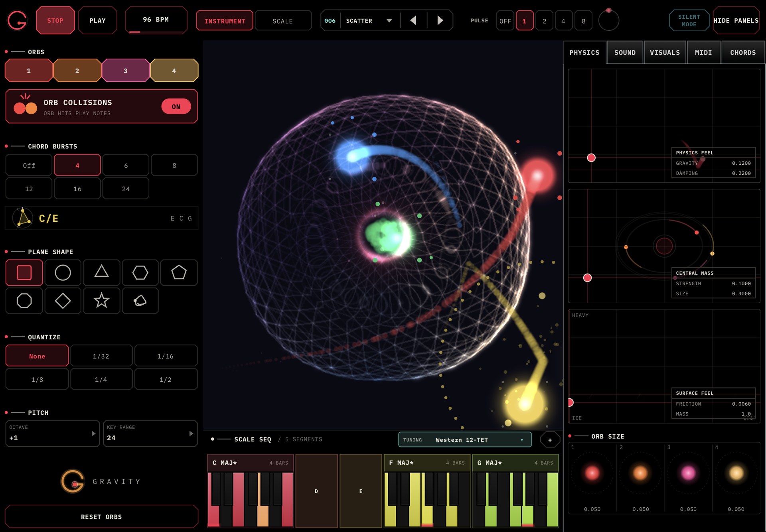Switch to SCALE mode
The image size is (766, 532).
tap(283, 21)
